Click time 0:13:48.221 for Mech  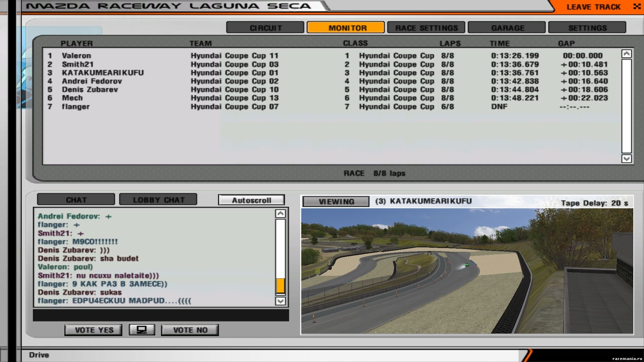(515, 98)
